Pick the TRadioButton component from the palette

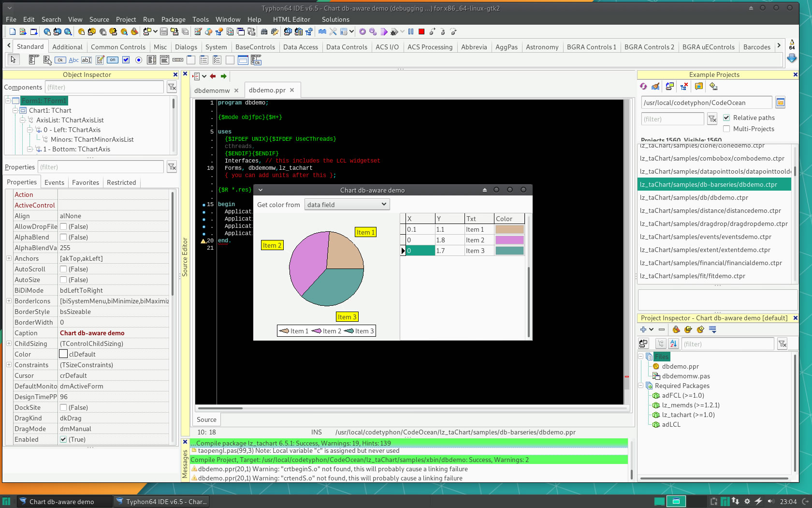coord(139,60)
